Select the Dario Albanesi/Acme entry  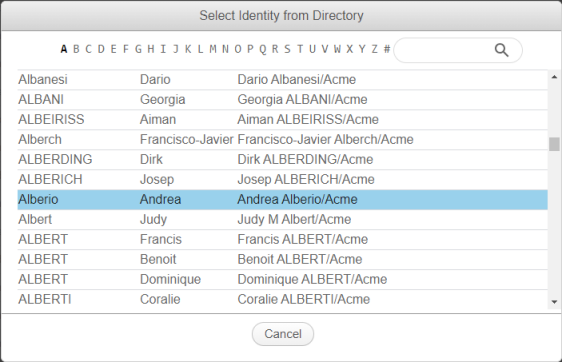(282, 80)
